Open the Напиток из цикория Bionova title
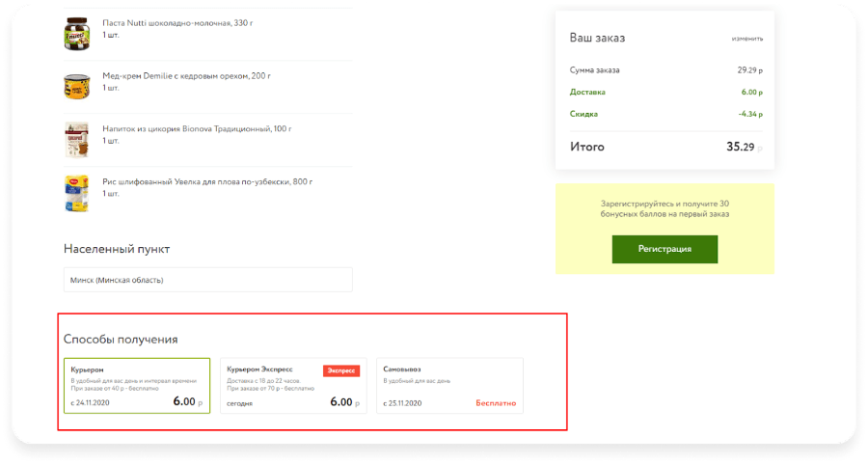868x465 pixels. coord(197,129)
